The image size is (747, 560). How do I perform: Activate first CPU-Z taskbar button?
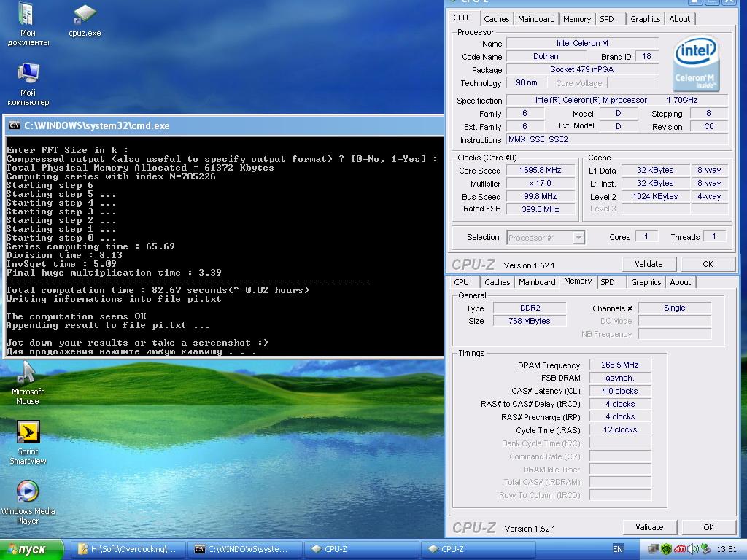tap(362, 549)
